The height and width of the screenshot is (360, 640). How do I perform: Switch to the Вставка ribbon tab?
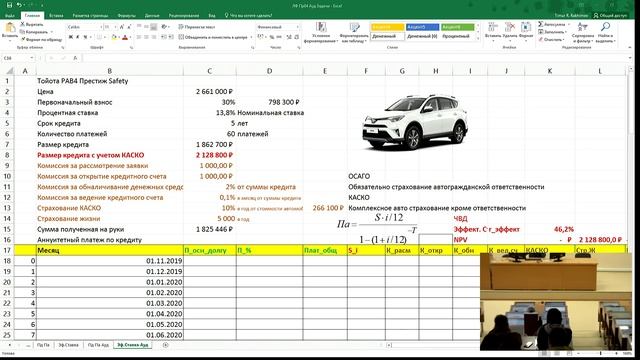tap(56, 16)
